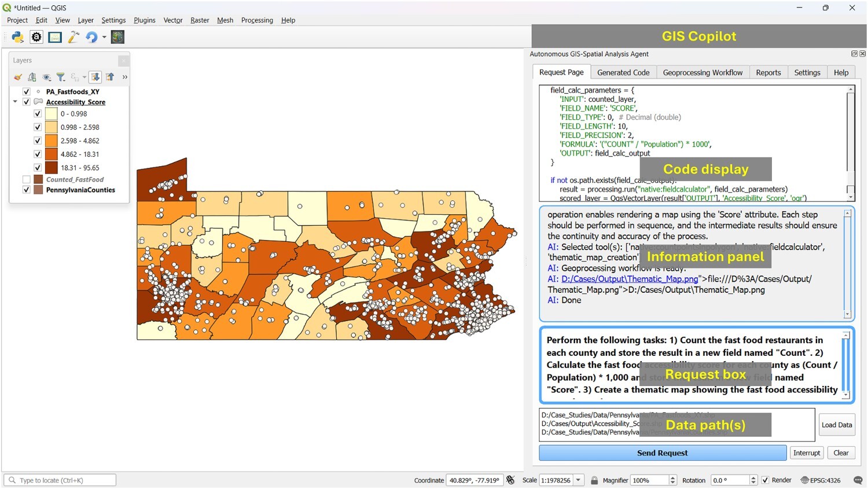Enable the Counted_FastFood layer
Viewport: 868px width, 489px height.
point(26,179)
